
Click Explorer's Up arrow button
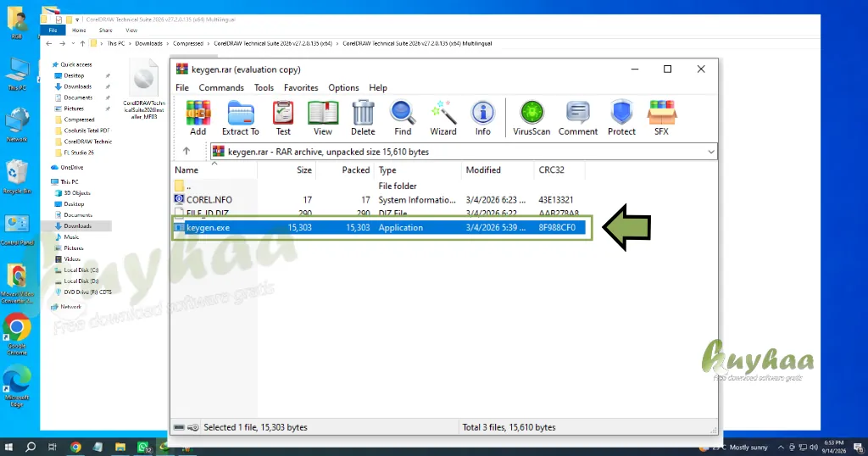(x=82, y=43)
